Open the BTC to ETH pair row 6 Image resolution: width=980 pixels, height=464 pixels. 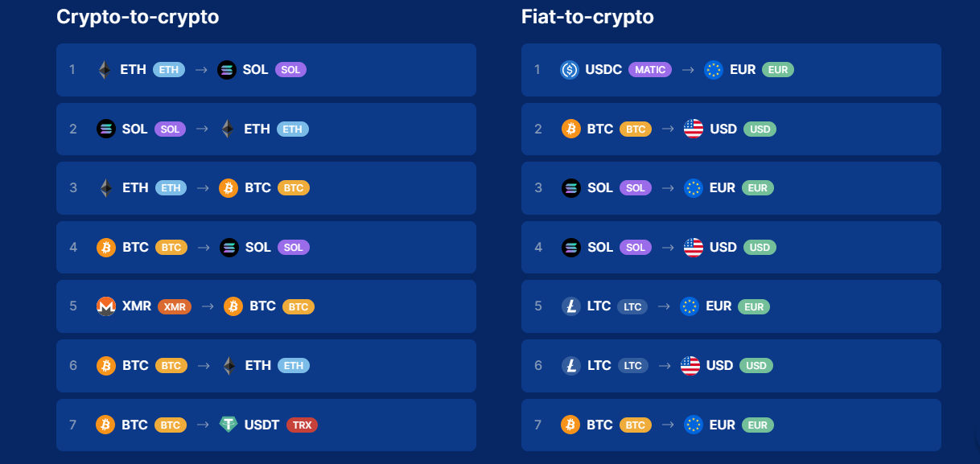(x=266, y=366)
